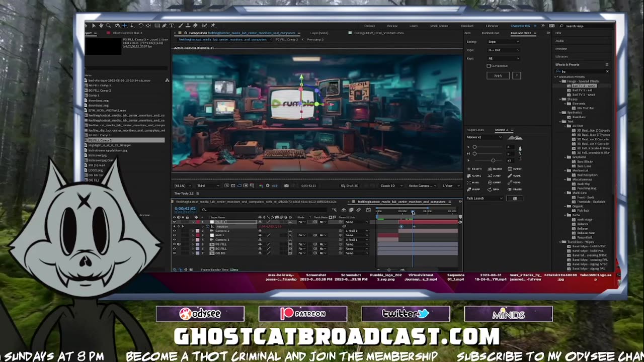
Task: Switch to the Character RIG workspace
Action: [520, 26]
